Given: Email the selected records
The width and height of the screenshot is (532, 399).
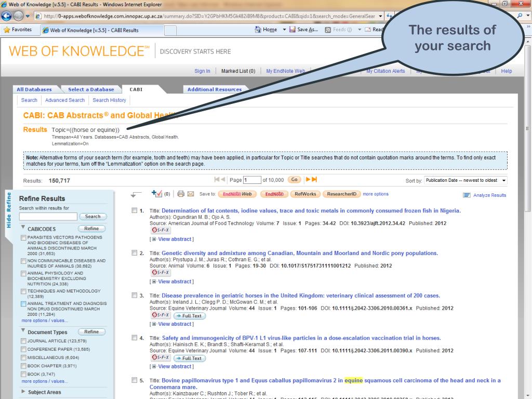Looking at the screenshot, I should pyautogui.click(x=191, y=194).
